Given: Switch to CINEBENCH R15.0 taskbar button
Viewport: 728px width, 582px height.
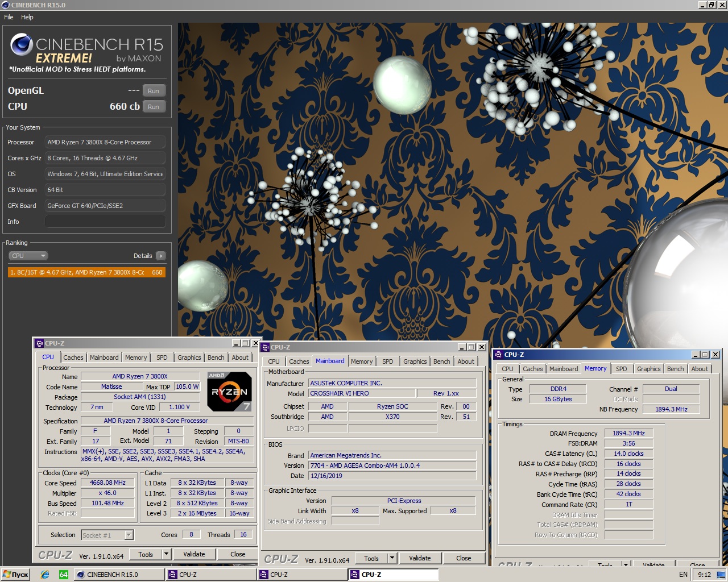Looking at the screenshot, I should click(x=119, y=575).
